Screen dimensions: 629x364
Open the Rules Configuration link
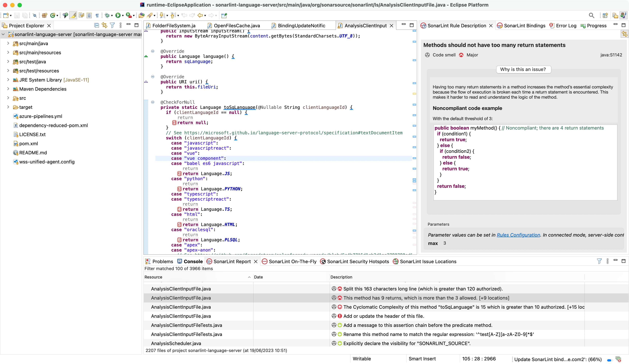tap(518, 235)
